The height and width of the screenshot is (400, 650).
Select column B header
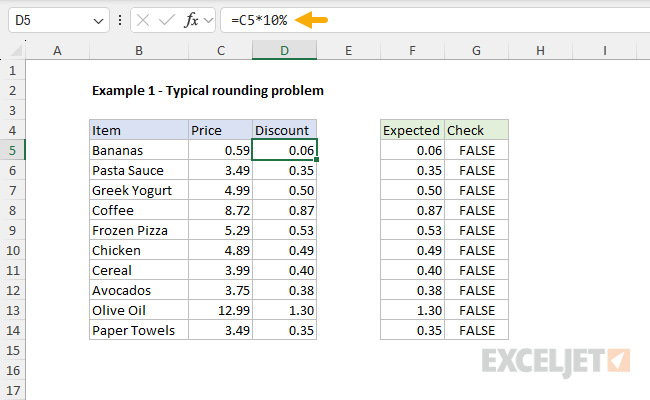click(139, 51)
